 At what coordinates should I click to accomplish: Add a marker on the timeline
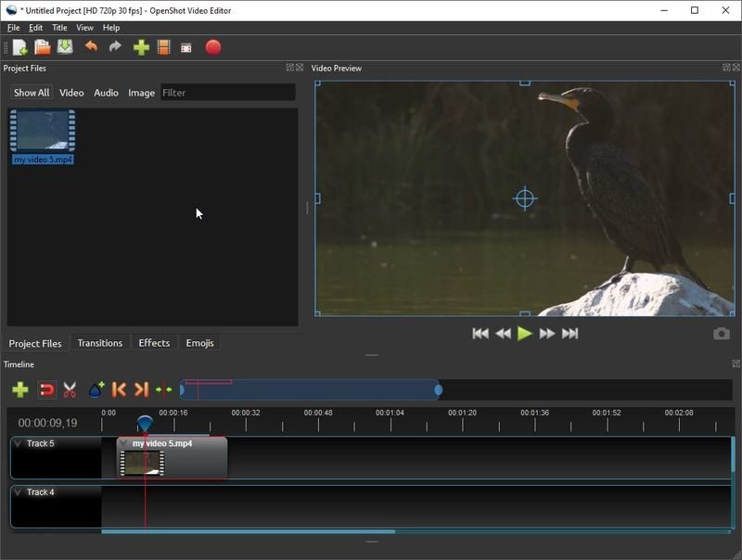click(96, 390)
